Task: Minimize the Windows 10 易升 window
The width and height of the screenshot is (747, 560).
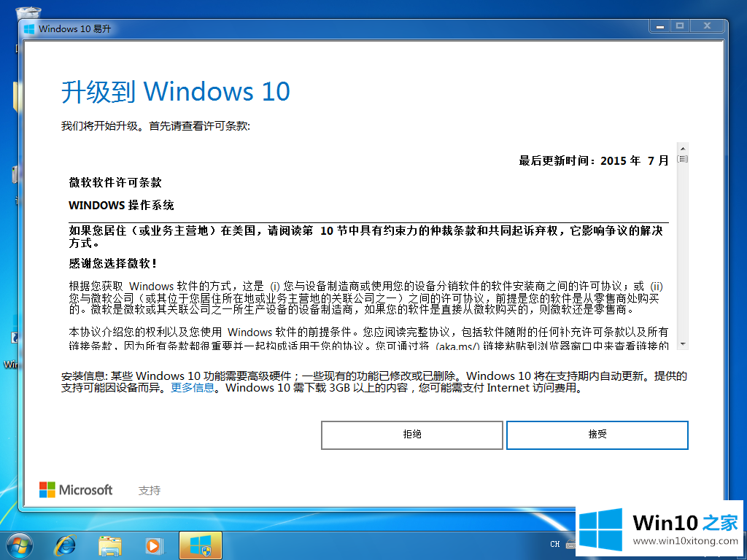Action: tap(659, 26)
